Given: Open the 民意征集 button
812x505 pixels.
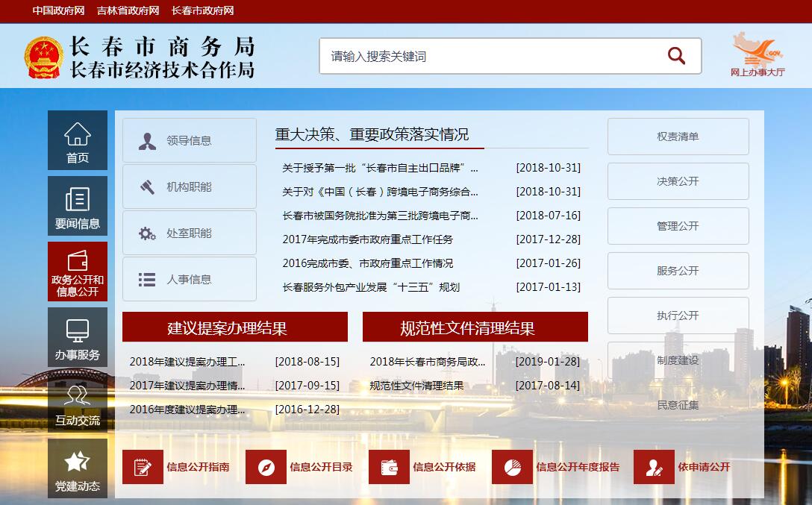Looking at the screenshot, I should pos(678,405).
